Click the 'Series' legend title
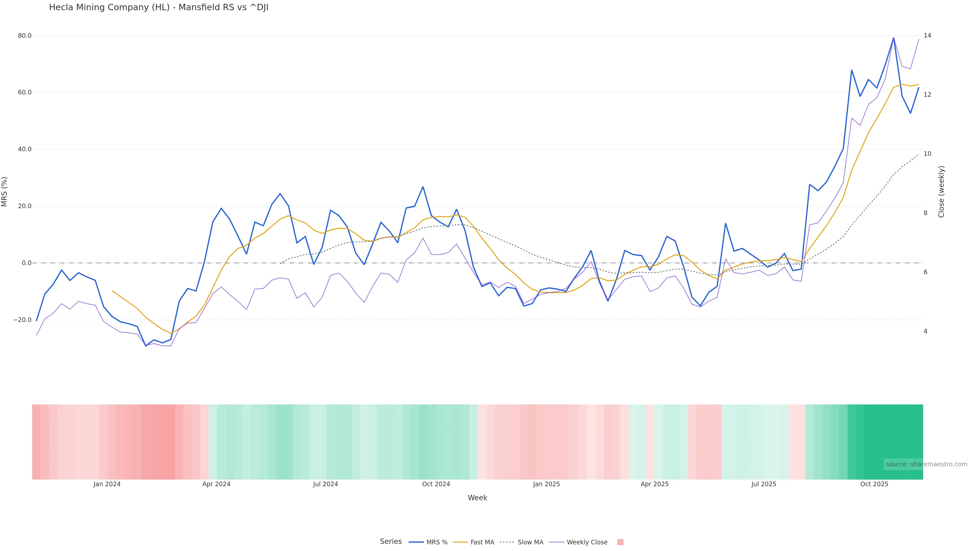980x551 pixels. pyautogui.click(x=391, y=542)
